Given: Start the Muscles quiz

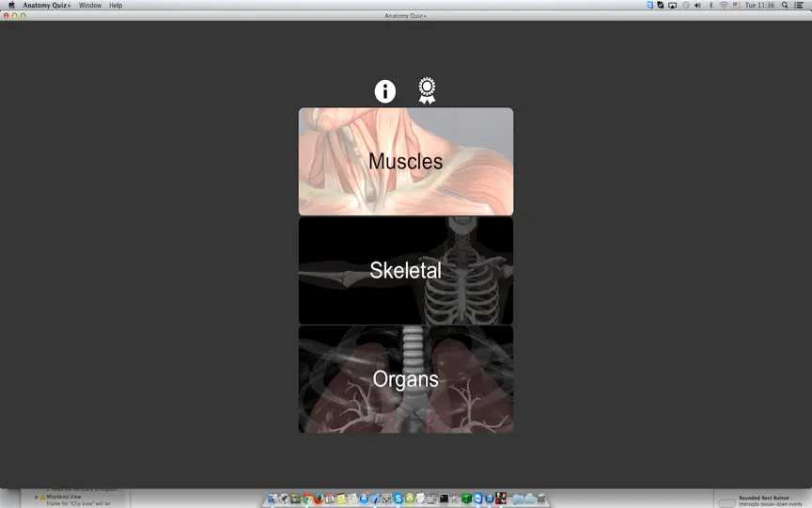Looking at the screenshot, I should click(x=406, y=161).
